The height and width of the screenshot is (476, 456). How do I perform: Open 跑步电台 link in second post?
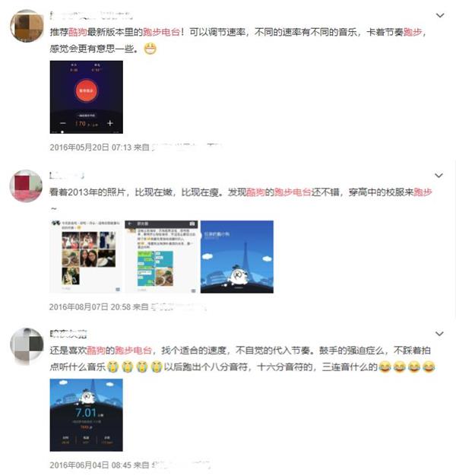click(x=293, y=192)
